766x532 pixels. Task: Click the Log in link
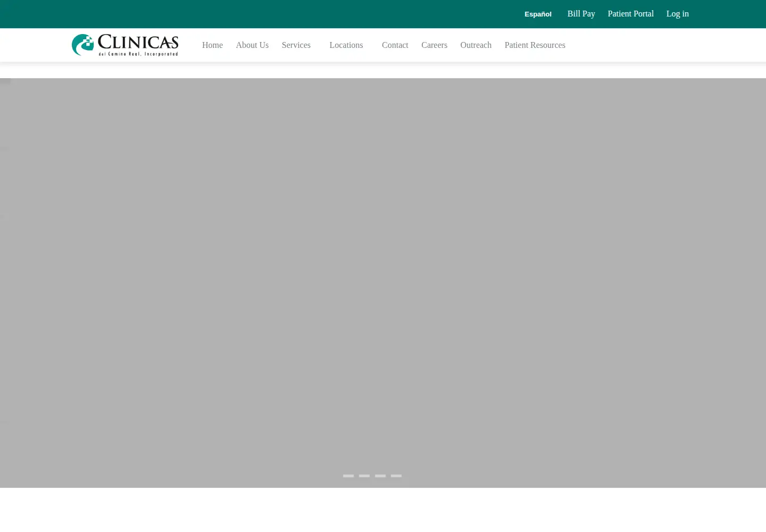click(x=677, y=14)
